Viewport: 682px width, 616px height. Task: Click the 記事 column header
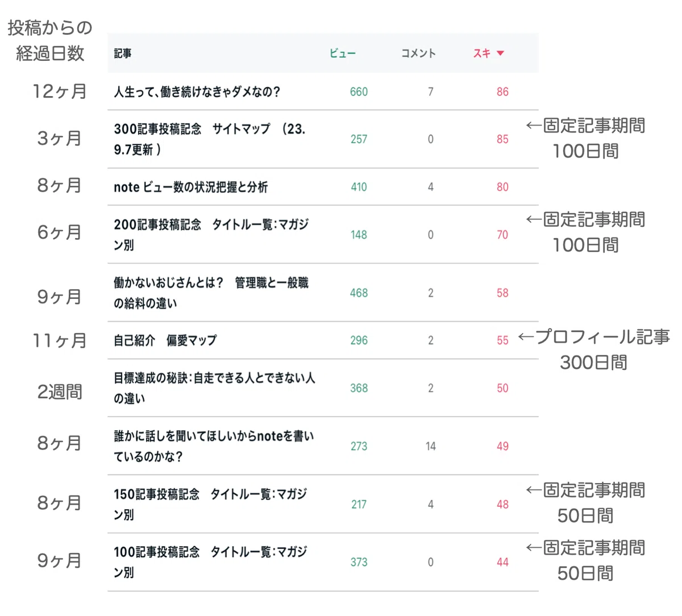coord(123,53)
